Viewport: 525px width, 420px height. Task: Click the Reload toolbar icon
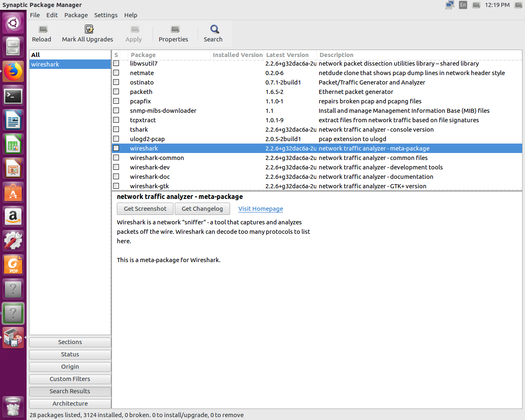tap(42, 30)
